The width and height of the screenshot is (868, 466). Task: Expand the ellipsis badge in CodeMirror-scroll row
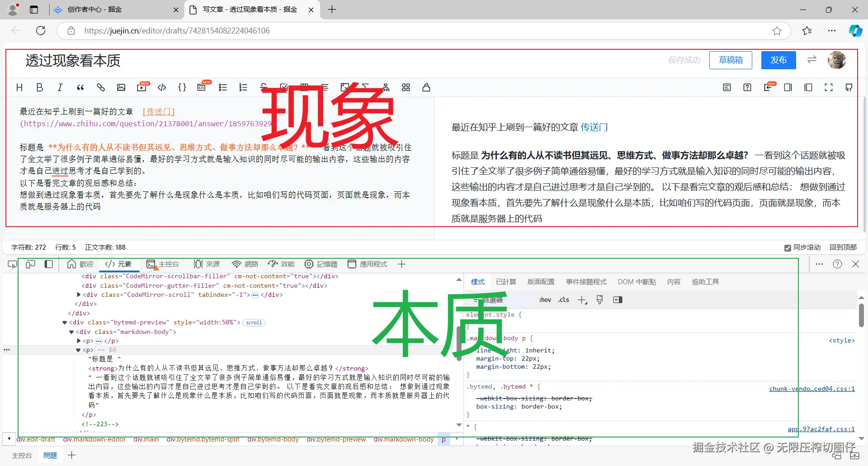(x=255, y=295)
